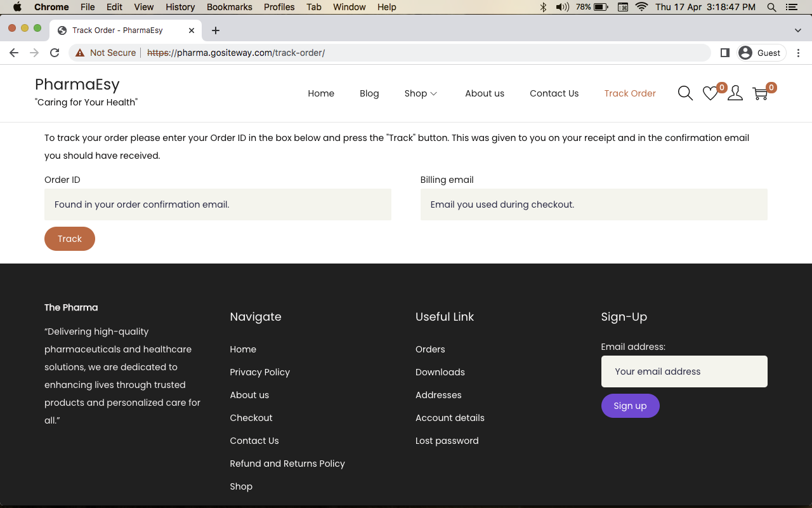812x508 pixels.
Task: Expand the Shop dropdown menu
Action: pos(421,93)
